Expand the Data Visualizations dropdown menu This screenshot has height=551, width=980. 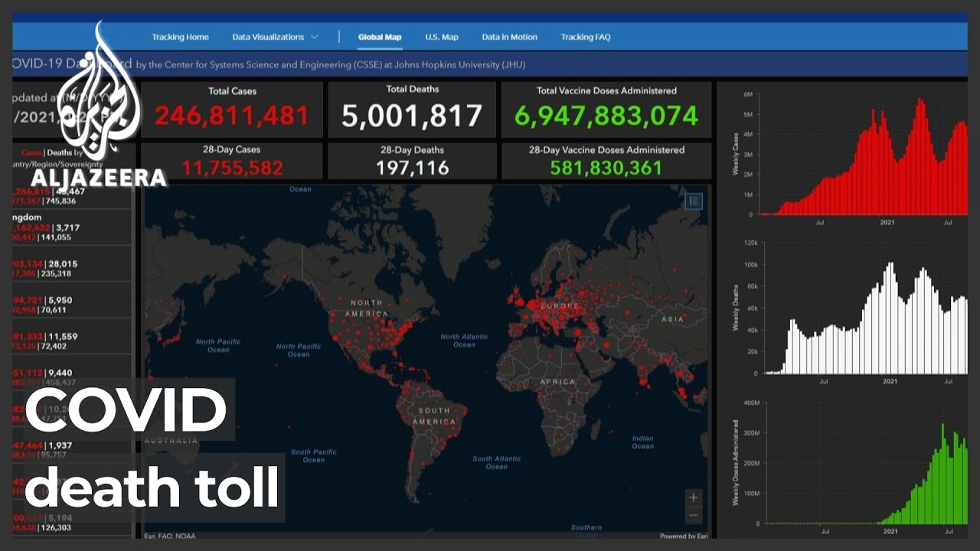276,37
